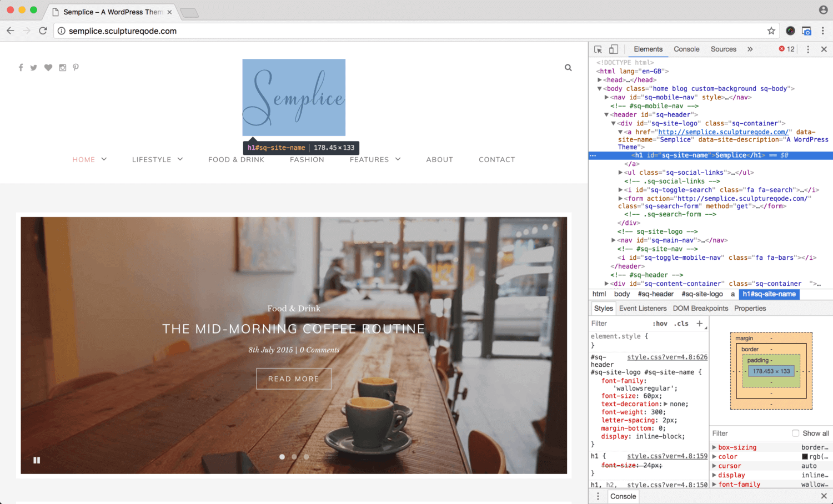Viewport: 833px width, 504px height.
Task: Open the Pinterest social icon link
Action: coord(76,68)
